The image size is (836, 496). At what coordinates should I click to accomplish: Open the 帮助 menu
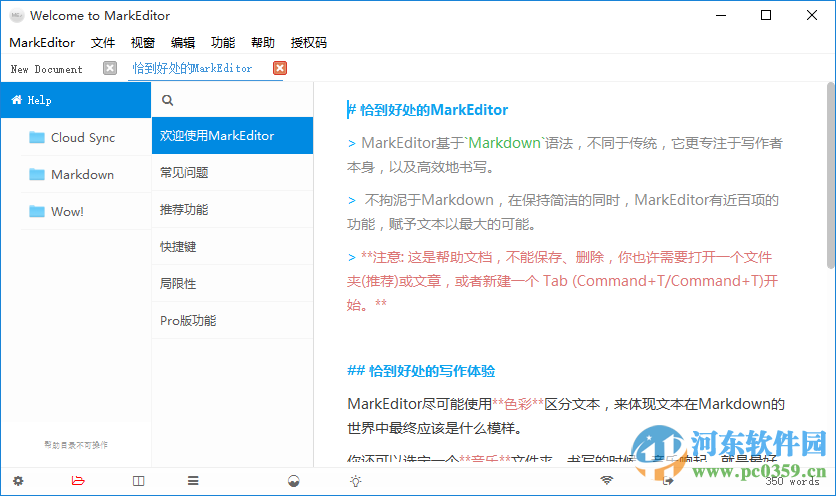click(263, 43)
